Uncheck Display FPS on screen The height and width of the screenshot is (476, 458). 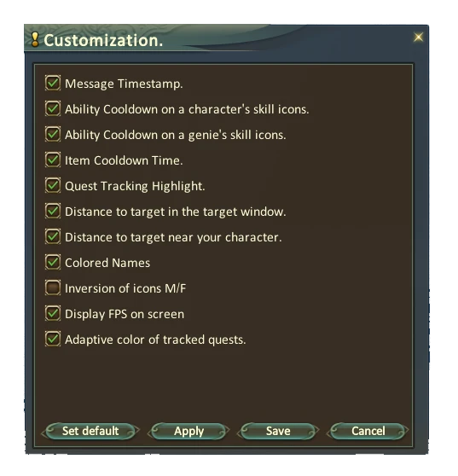pyautogui.click(x=53, y=313)
